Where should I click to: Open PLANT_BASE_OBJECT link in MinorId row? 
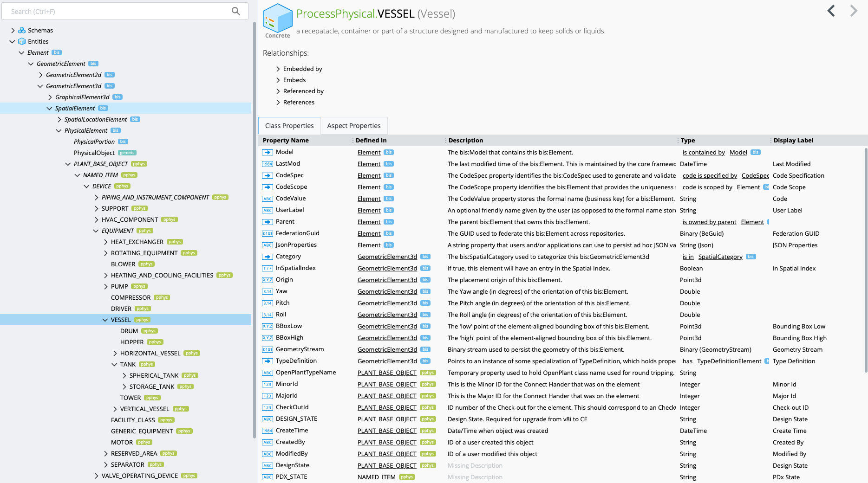click(387, 384)
